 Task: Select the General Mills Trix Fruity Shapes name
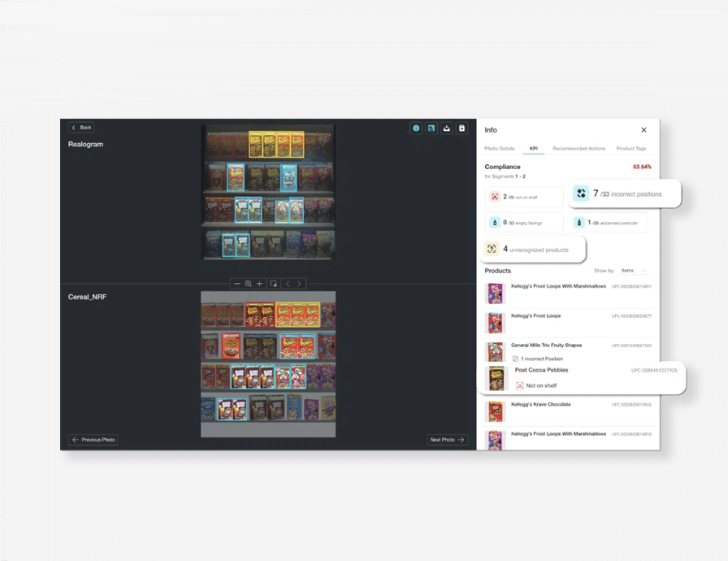(x=547, y=345)
